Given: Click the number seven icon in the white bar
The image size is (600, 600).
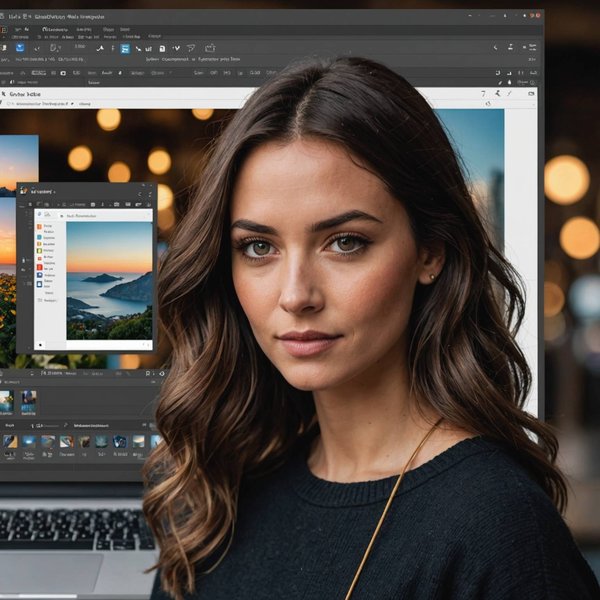Looking at the screenshot, I should pyautogui.click(x=483, y=93).
